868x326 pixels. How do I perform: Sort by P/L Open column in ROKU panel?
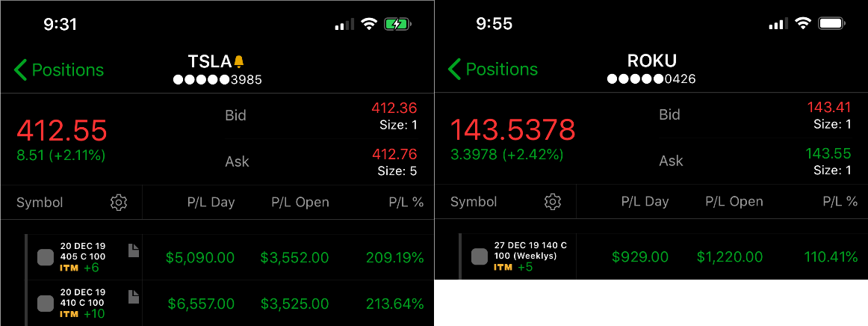734,202
